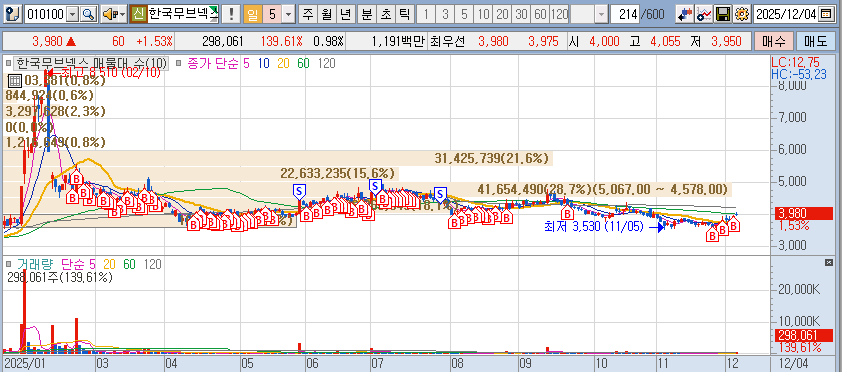Click the pink 5 period value box
842x372 pixels.
point(272,14)
